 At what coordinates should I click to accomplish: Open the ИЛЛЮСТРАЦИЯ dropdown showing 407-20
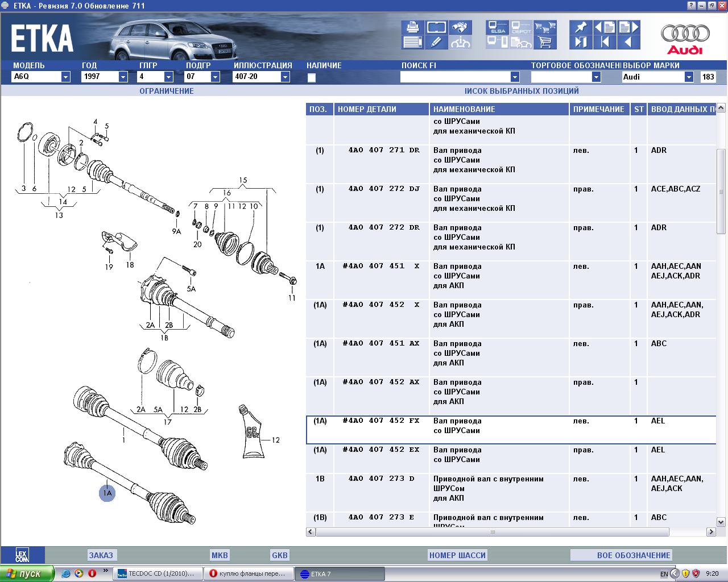tap(286, 77)
